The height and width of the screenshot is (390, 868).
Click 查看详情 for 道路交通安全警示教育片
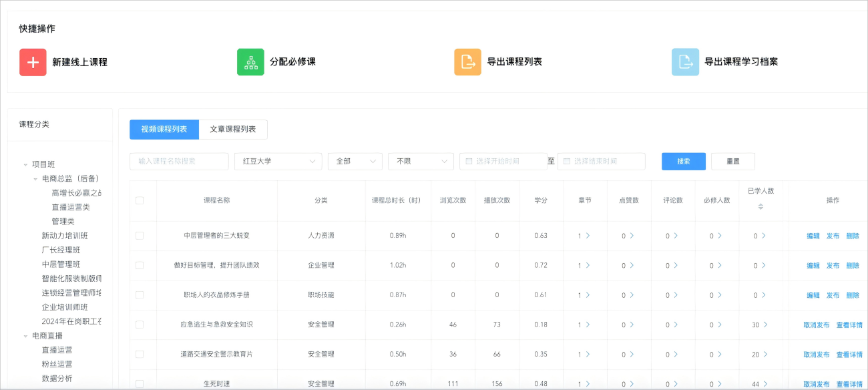point(849,354)
